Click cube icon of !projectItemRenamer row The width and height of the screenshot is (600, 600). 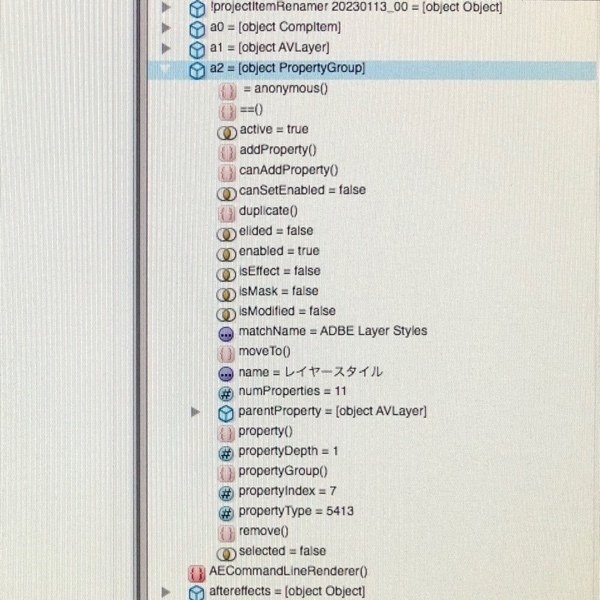[197, 9]
